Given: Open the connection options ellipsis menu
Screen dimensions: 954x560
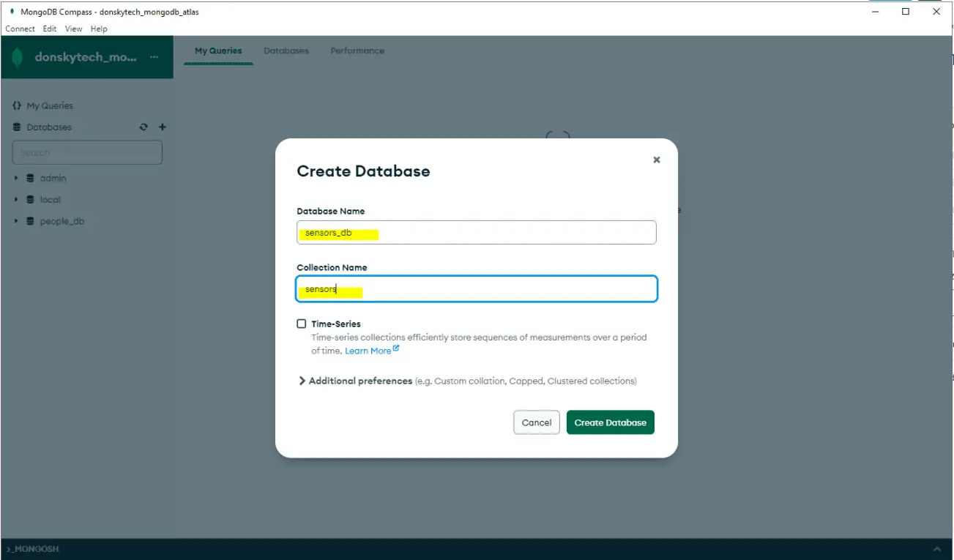Looking at the screenshot, I should point(154,57).
